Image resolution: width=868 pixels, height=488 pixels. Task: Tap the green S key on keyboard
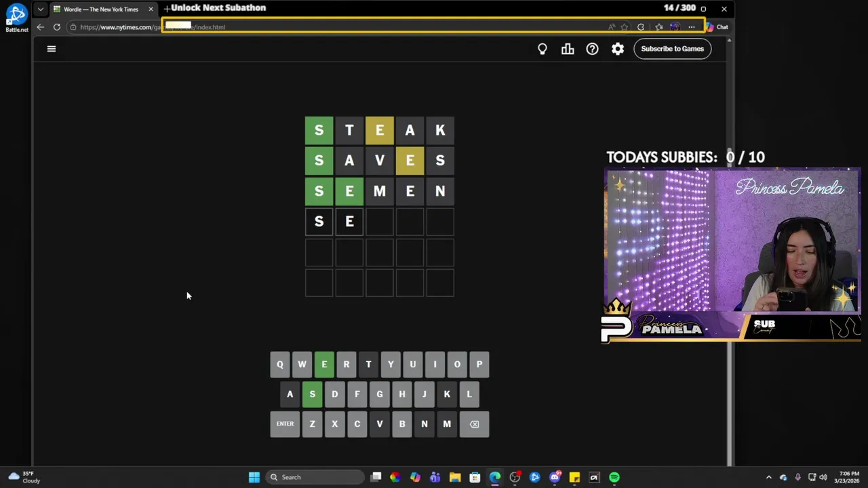[313, 394]
